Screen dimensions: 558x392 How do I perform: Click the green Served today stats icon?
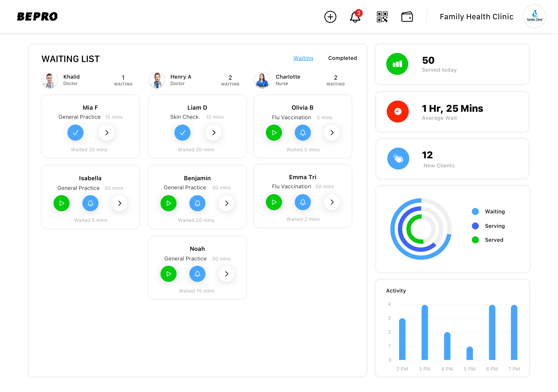point(397,64)
